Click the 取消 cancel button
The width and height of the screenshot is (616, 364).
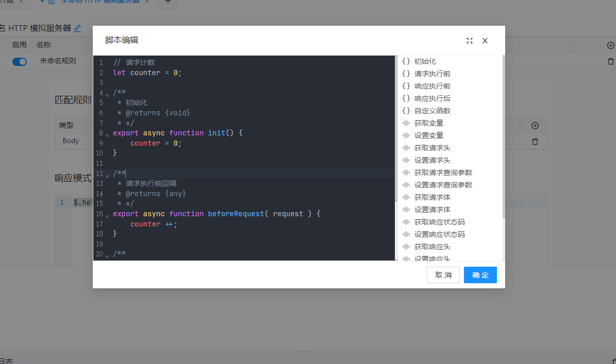[443, 275]
